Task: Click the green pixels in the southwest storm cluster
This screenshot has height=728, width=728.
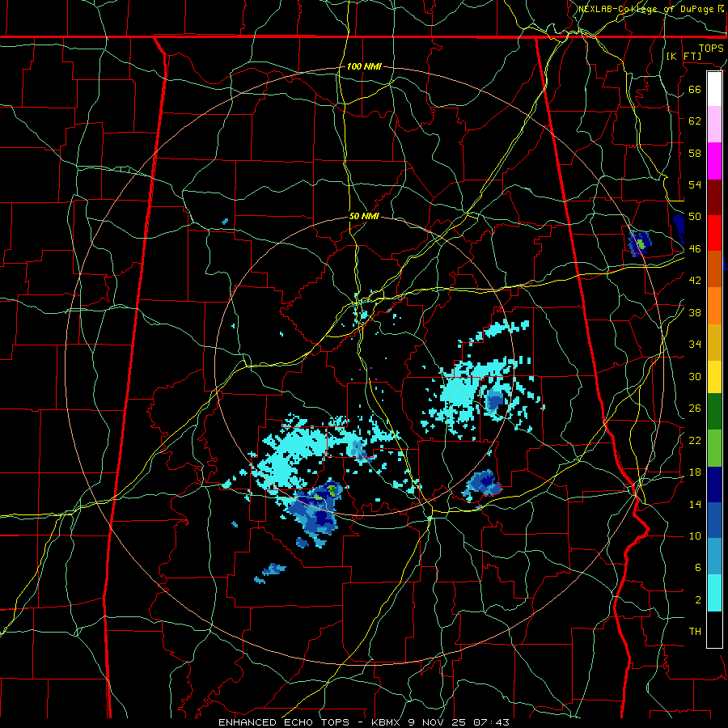Action: tap(332, 489)
